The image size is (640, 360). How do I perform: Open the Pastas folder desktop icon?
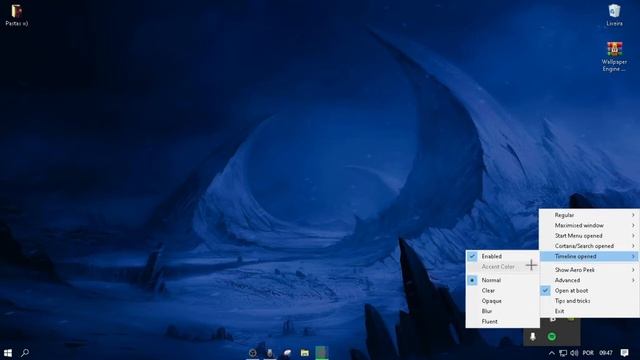tap(16, 15)
